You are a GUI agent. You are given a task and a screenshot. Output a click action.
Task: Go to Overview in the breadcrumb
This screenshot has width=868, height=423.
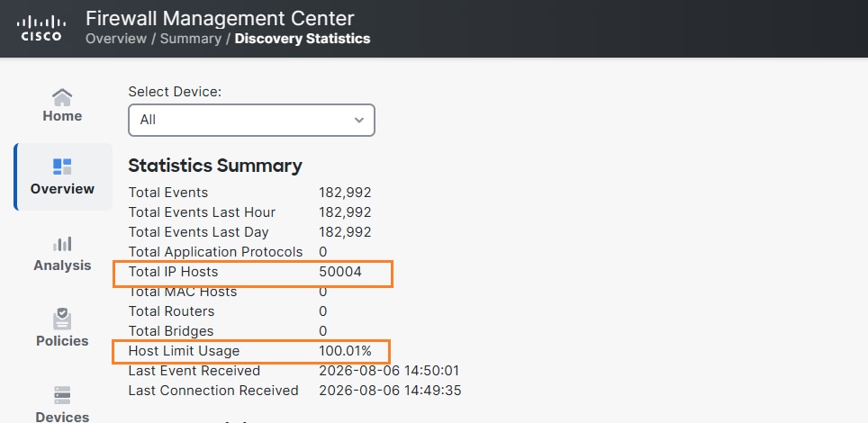tap(115, 39)
